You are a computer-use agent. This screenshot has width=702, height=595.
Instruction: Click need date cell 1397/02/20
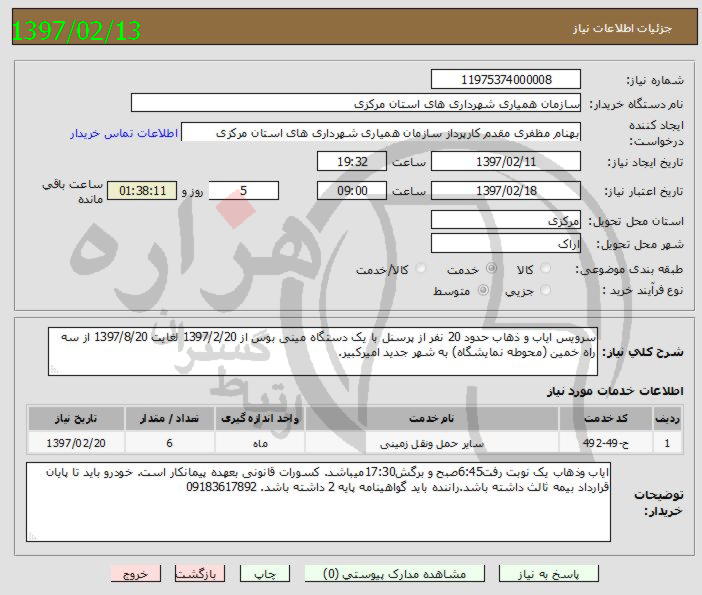pos(76,443)
